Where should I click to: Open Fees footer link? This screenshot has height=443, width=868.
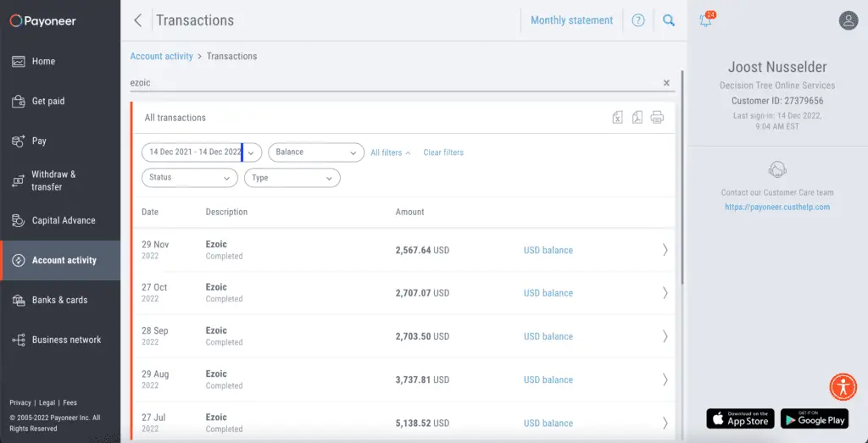click(70, 402)
